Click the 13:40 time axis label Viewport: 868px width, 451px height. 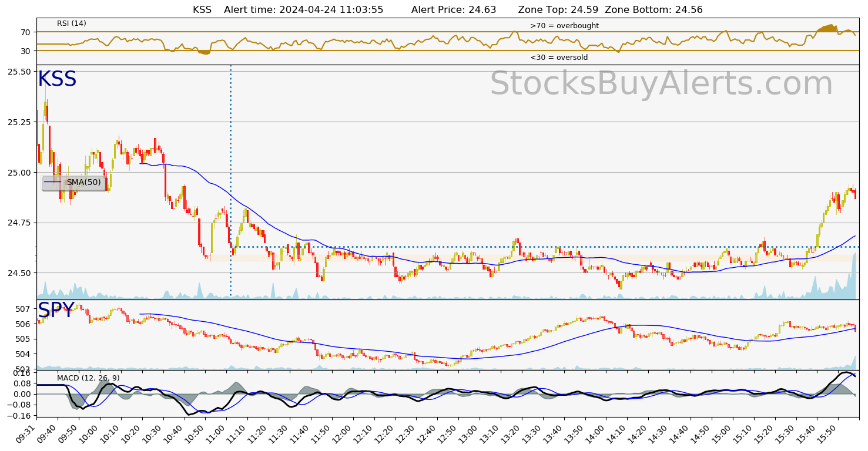tap(553, 434)
